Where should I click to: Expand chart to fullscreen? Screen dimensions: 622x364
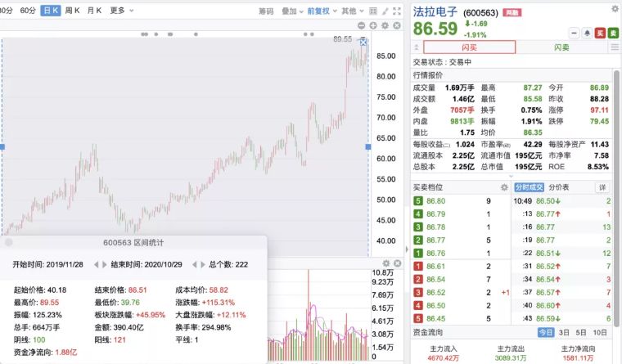[x=397, y=11]
